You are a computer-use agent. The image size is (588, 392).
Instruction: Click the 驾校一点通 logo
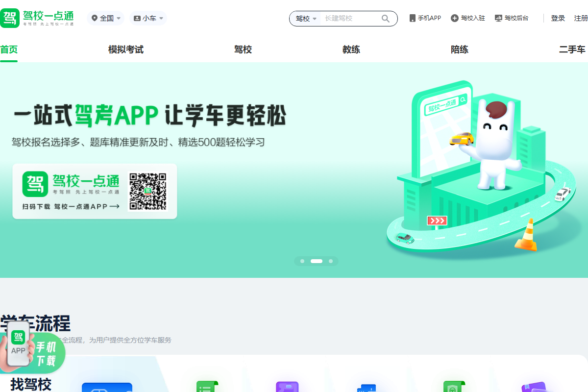tap(37, 18)
